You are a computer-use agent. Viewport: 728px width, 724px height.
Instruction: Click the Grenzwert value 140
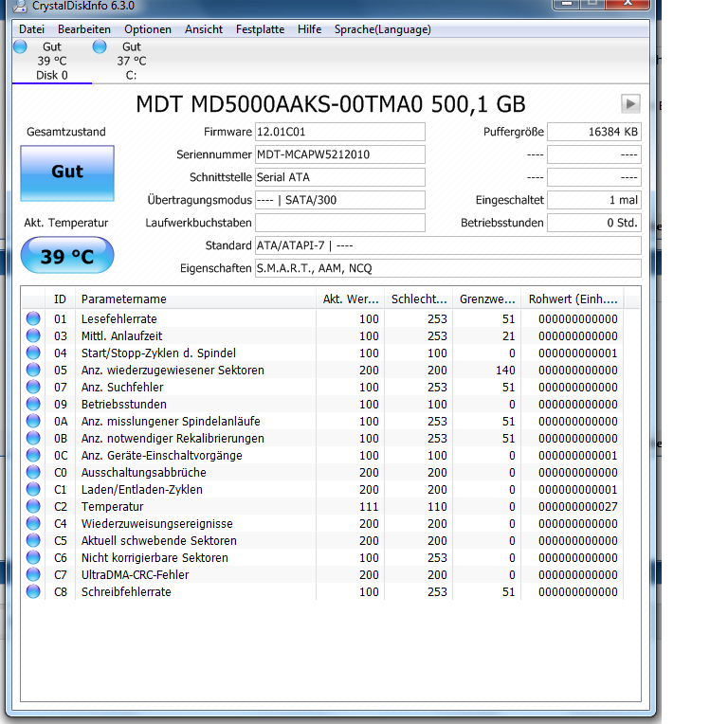[505, 370]
